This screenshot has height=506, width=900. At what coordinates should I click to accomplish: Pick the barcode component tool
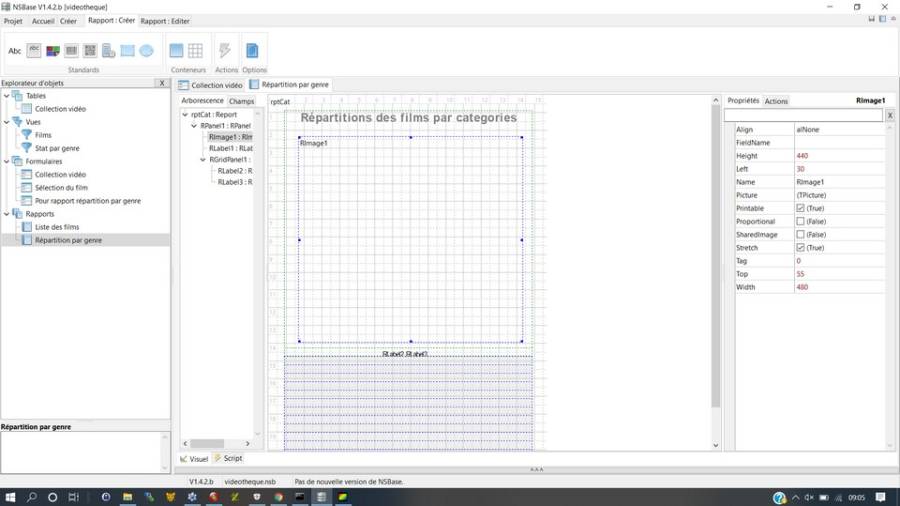tap(71, 51)
